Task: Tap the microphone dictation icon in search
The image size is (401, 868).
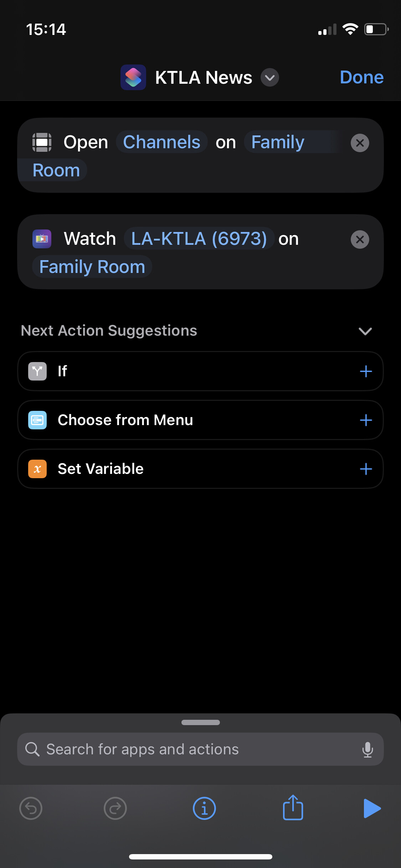Action: click(x=367, y=749)
